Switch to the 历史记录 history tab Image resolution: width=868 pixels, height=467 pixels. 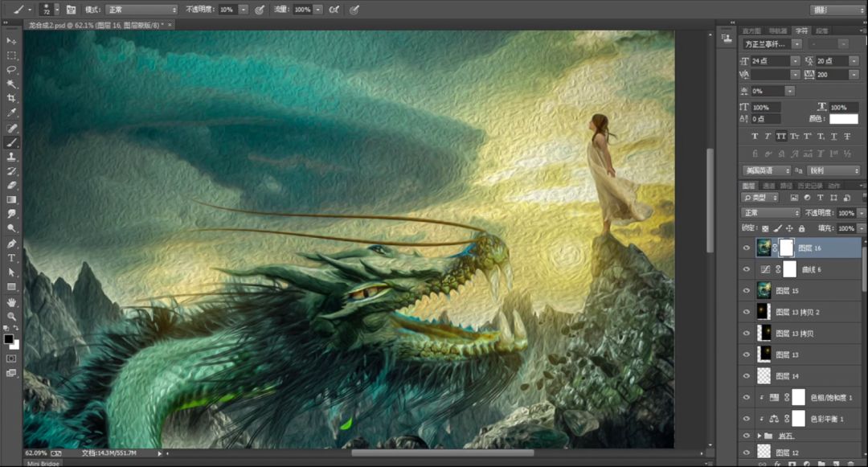[x=809, y=186]
